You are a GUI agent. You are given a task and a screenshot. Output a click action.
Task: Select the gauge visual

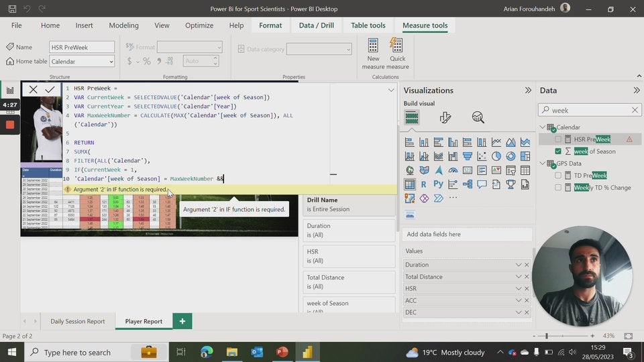coord(453,170)
